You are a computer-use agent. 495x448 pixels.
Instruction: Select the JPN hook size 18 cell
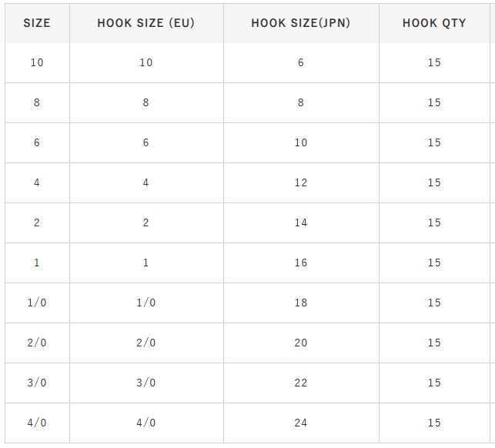(x=301, y=303)
